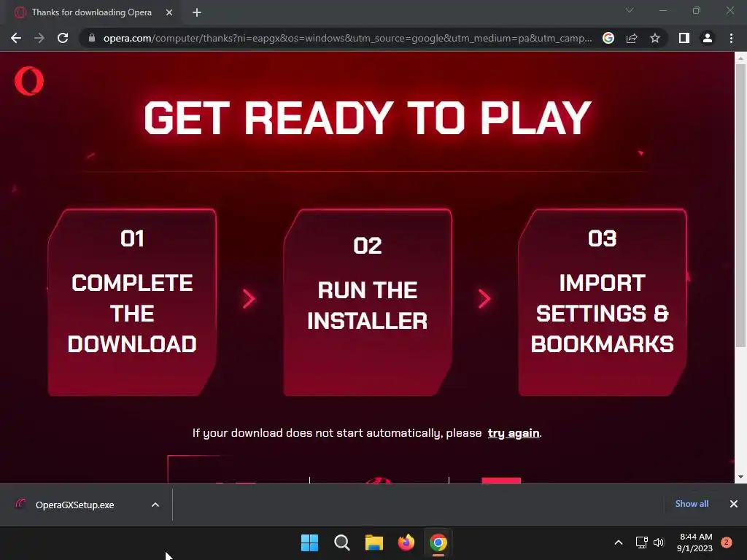Click the Run the Installer card

click(368, 303)
